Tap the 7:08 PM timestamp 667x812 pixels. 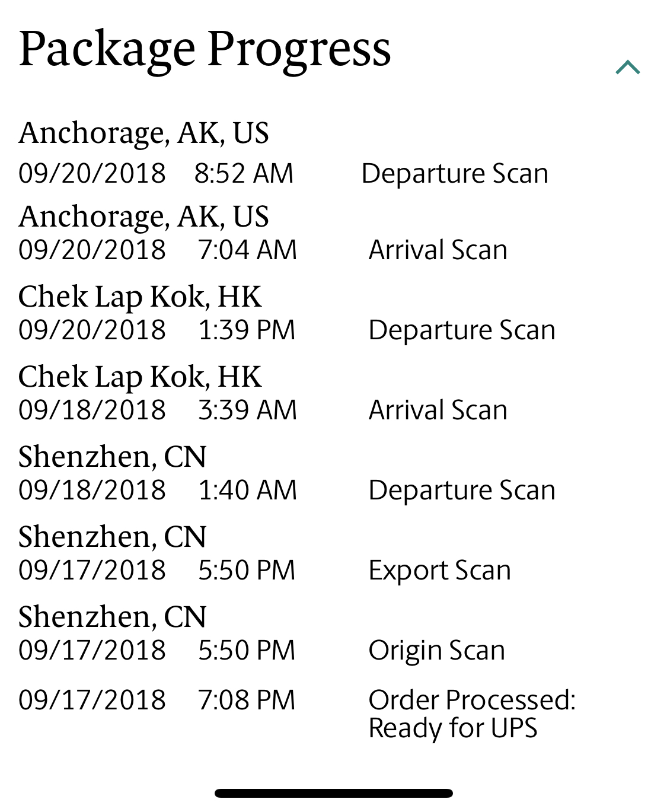coord(247,700)
